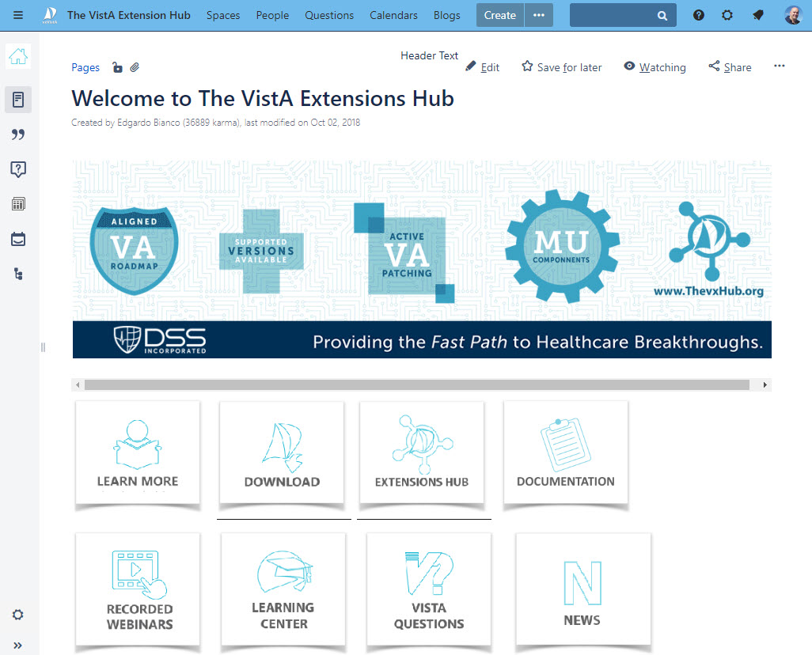This screenshot has width=812, height=655.
Task: Click the Aligned VA Roadmap badge
Action: 134,251
